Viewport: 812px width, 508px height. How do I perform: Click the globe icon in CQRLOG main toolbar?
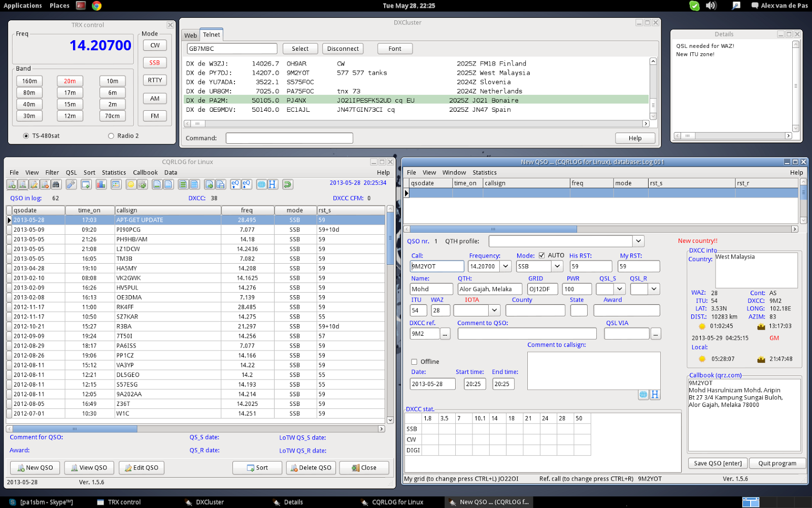pyautogui.click(x=261, y=184)
